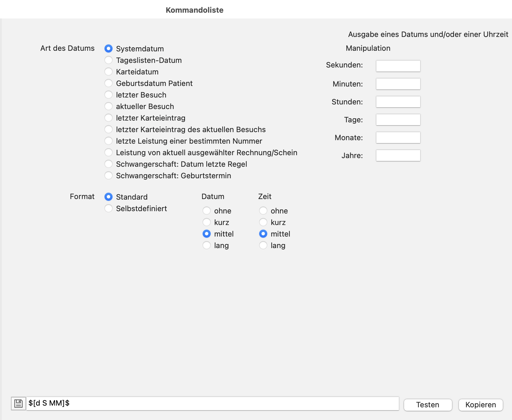Click the command text field with $[d S MM]$
Screen dimensions: 512x420
tap(212, 403)
